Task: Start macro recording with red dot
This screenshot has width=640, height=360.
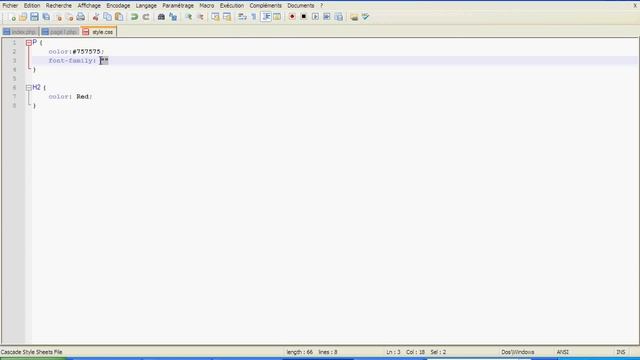Action: click(292, 17)
